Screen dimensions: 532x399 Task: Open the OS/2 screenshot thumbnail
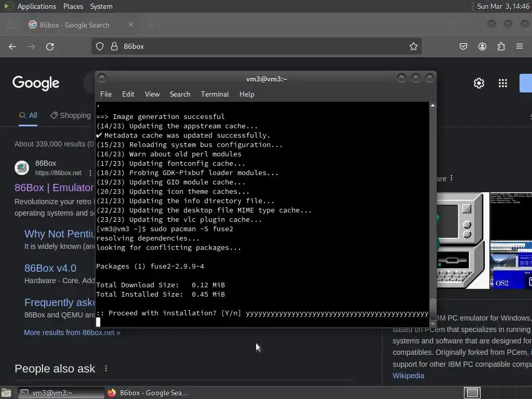click(511, 264)
